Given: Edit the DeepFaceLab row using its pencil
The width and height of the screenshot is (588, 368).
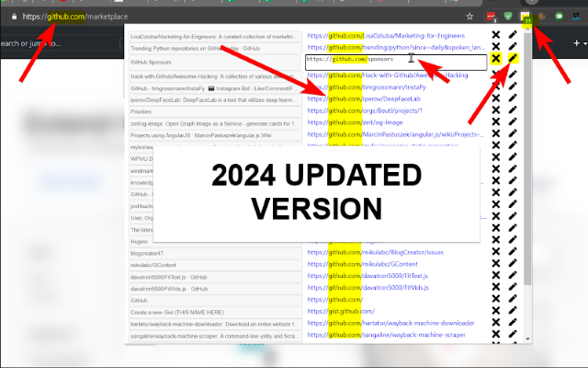Looking at the screenshot, I should [513, 98].
